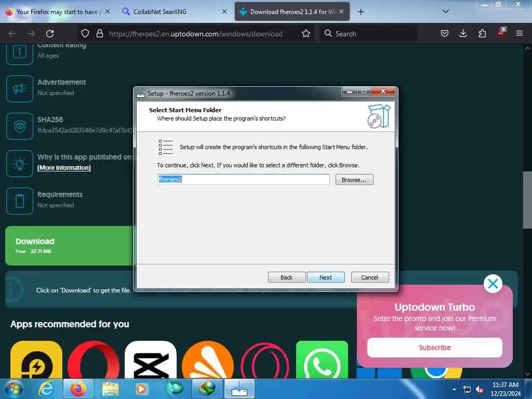Expand the list all tabs chevron
Image resolution: width=532 pixels, height=399 pixels.
coord(446,11)
